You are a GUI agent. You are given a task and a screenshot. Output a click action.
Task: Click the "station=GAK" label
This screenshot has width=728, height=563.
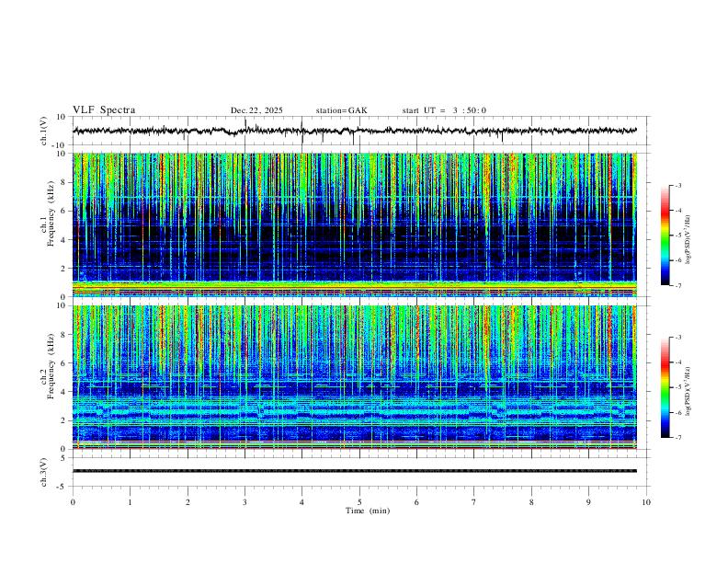pyautogui.click(x=341, y=110)
